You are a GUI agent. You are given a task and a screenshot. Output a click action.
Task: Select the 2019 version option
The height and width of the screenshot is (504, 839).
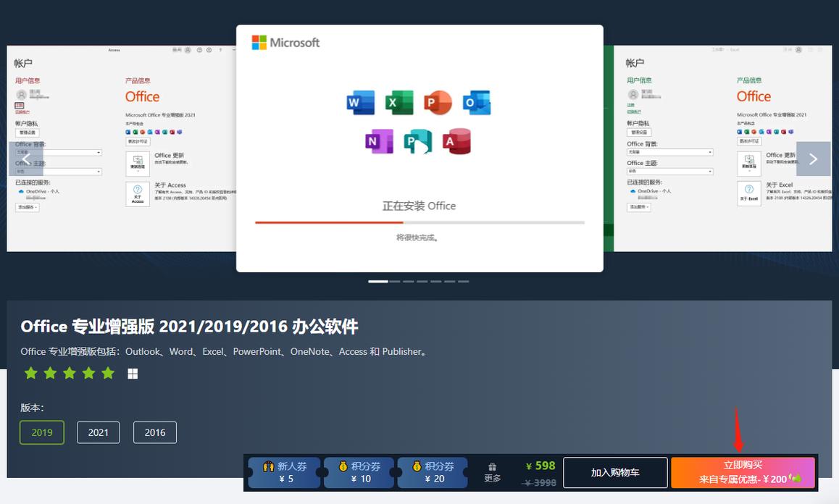click(42, 432)
